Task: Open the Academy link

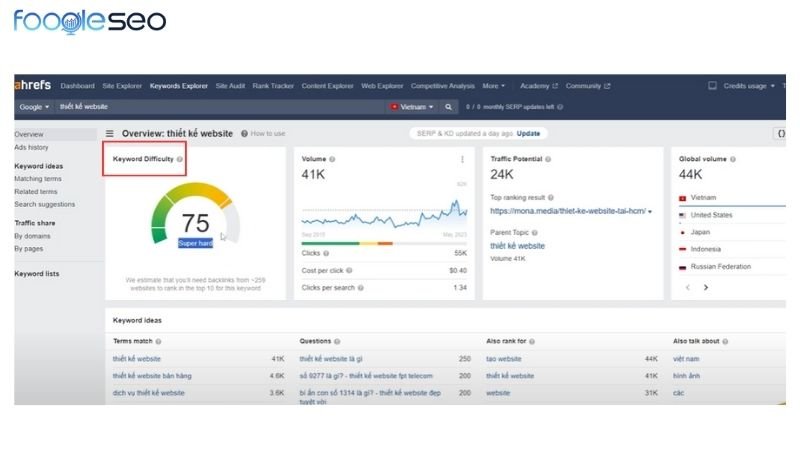Action: (x=539, y=86)
